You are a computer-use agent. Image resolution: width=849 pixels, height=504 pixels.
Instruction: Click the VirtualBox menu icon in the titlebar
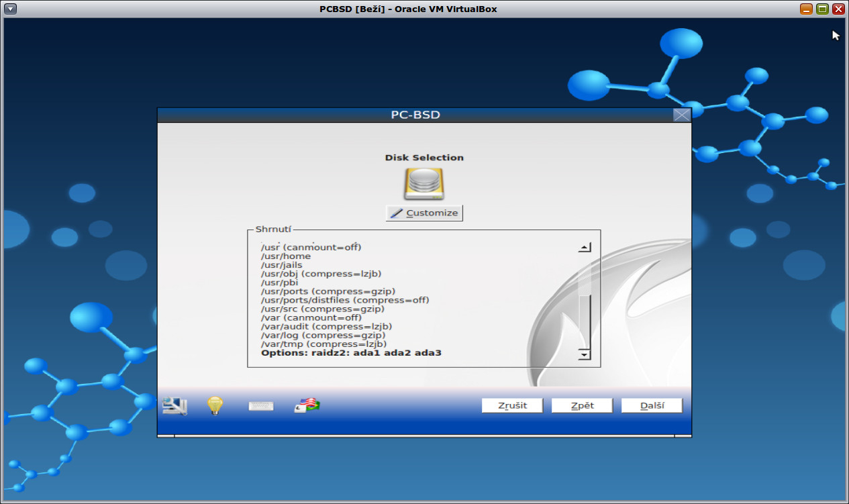[9, 9]
